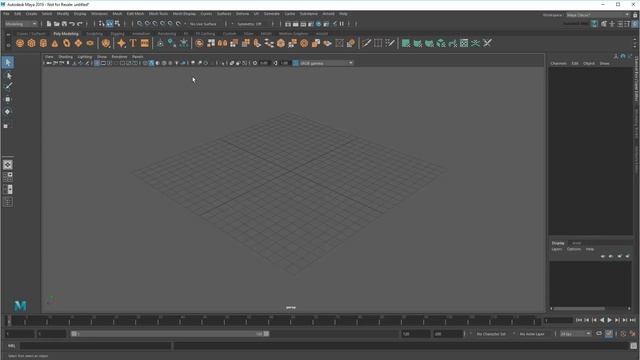The width and height of the screenshot is (640, 360).
Task: Open the Edit Mesh menu
Action: [135, 14]
